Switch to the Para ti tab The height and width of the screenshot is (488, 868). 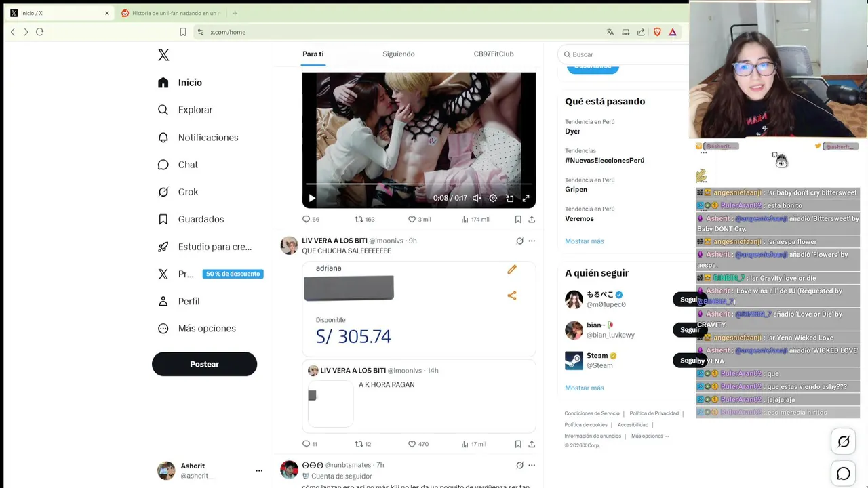coord(313,54)
